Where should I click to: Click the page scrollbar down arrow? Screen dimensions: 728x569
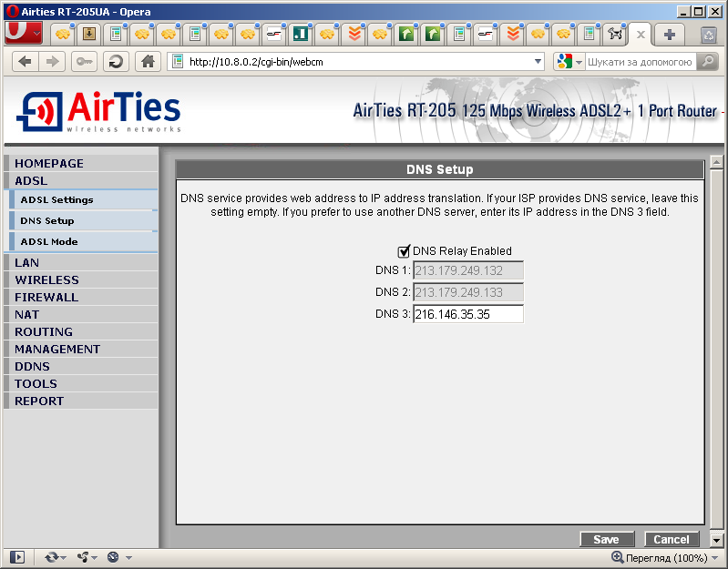point(717,540)
